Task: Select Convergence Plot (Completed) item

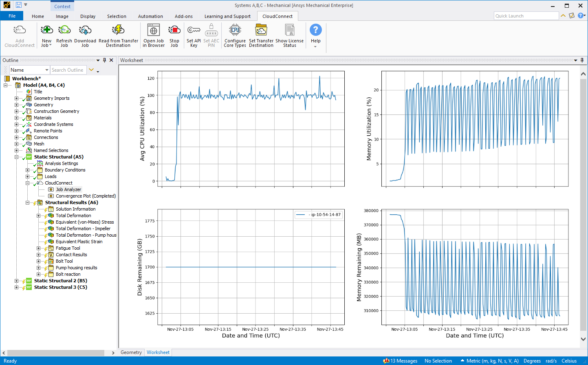Action: tap(86, 196)
